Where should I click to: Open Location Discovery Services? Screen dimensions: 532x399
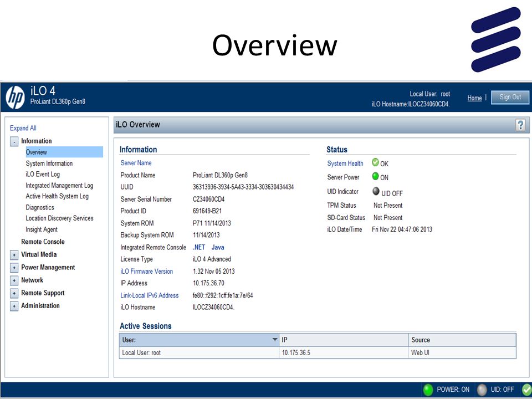pyautogui.click(x=59, y=218)
